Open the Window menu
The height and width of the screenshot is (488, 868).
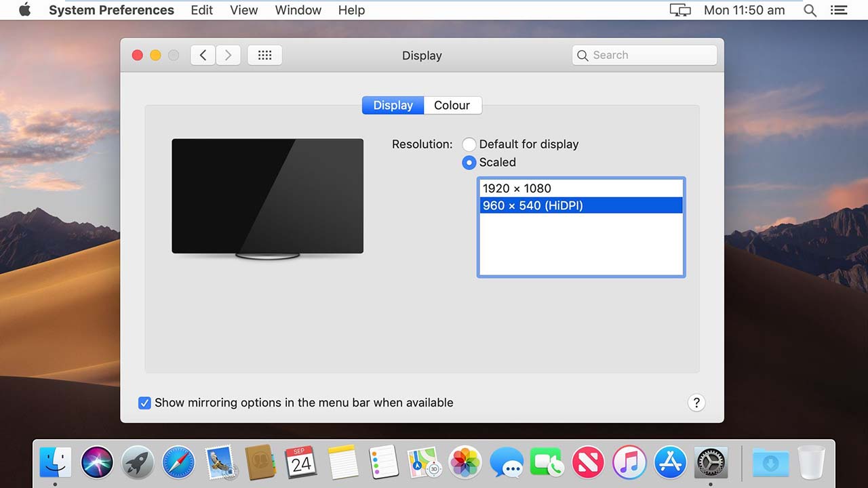tap(297, 10)
